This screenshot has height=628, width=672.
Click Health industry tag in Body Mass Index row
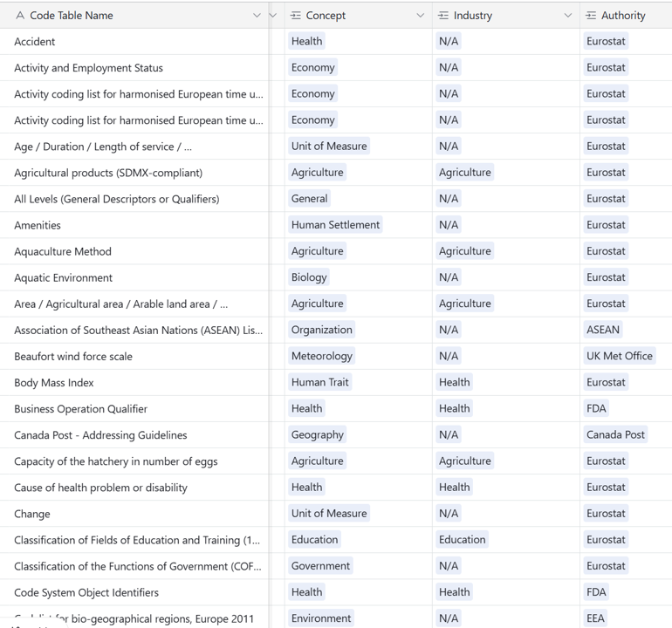click(x=455, y=382)
